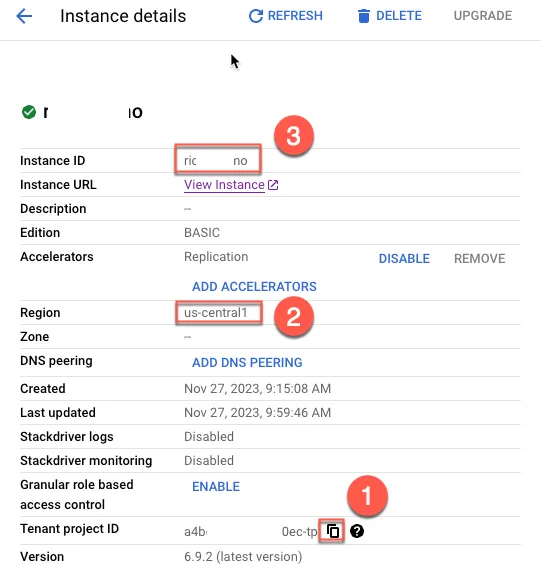Disable the Replication accelerator
Image resolution: width=541 pixels, height=567 pixels.
404,259
